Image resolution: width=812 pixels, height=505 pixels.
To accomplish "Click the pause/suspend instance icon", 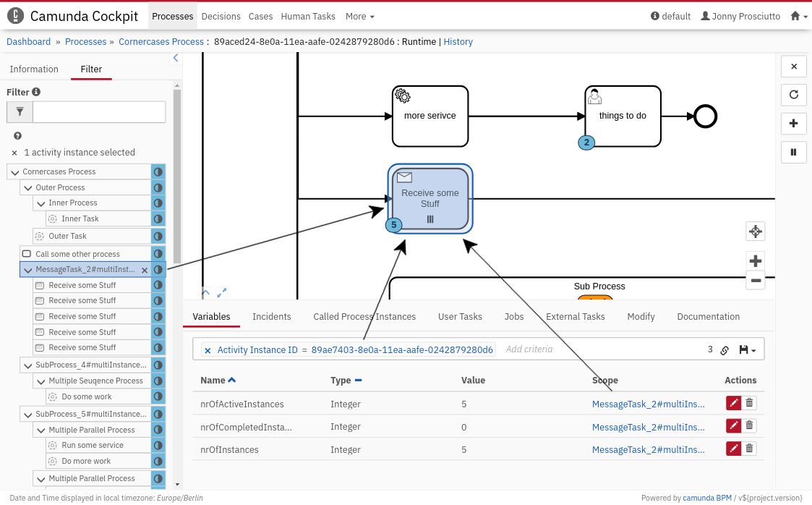I will [793, 152].
